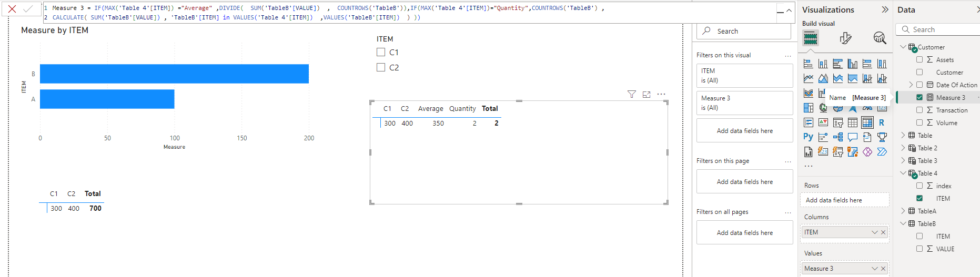Select the Clustered bar chart visual
Screen dimensions: 980x277
pos(838,64)
